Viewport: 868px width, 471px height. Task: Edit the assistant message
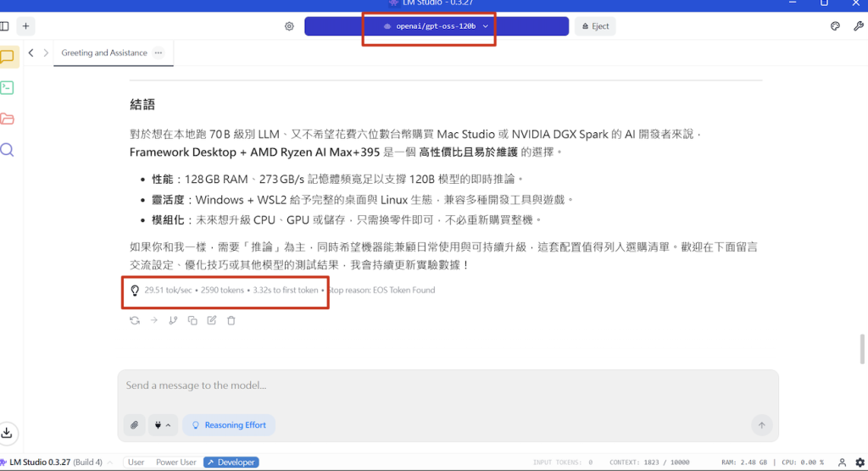click(211, 320)
